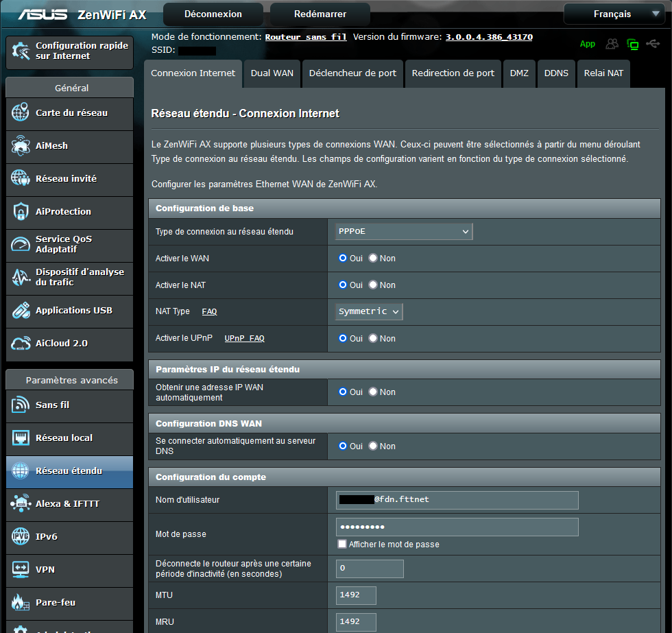Switch to the Dual WAN tab
The width and height of the screenshot is (672, 633).
click(272, 73)
